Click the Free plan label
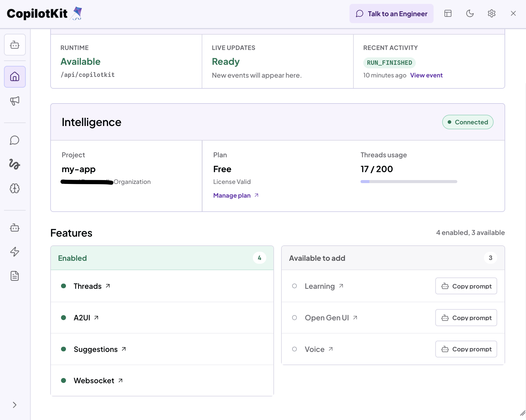Screen dimensions: 526x420 click(x=222, y=169)
